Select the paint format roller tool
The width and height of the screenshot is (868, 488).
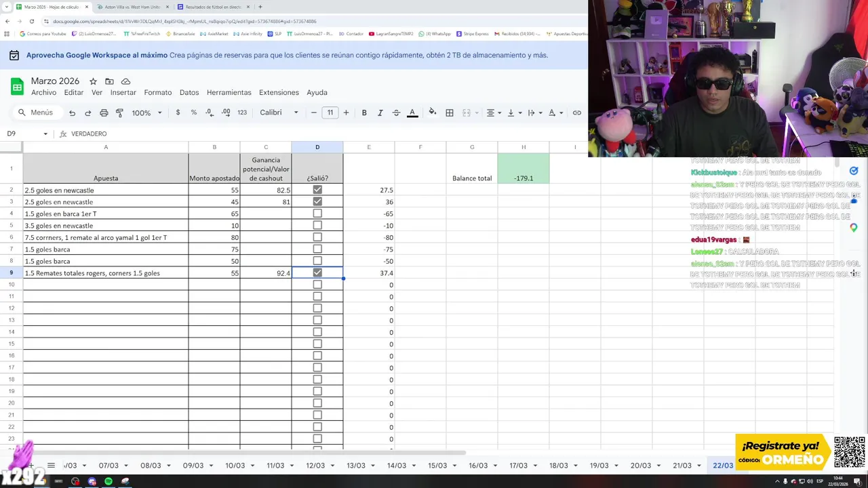[x=120, y=113]
